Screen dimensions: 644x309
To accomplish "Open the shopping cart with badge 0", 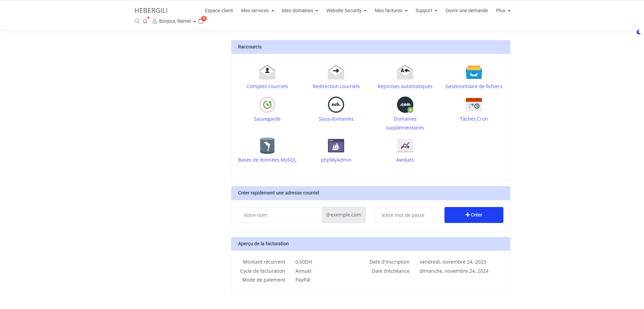I will [201, 21].
